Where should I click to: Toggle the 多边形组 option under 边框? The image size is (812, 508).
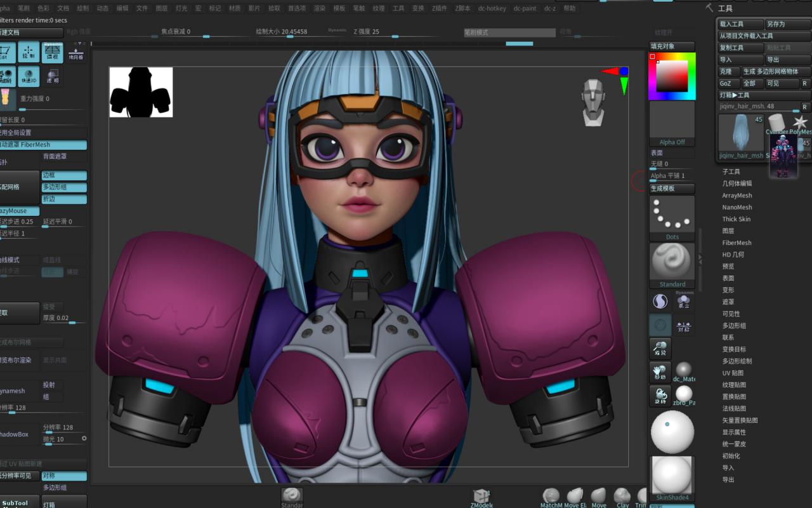click(64, 187)
